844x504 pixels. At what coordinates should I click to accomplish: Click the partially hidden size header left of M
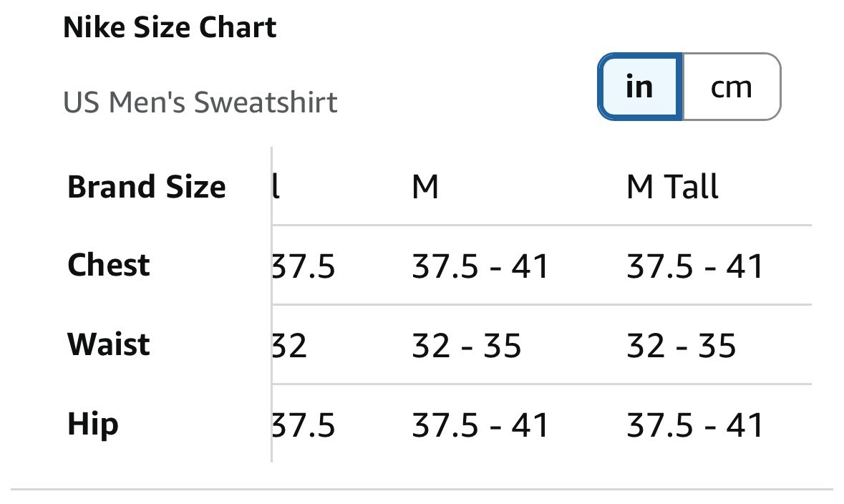pyautogui.click(x=277, y=188)
